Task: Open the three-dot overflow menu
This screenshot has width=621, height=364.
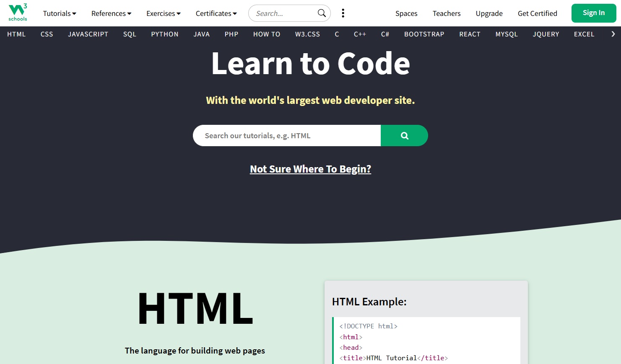Action: pos(343,13)
